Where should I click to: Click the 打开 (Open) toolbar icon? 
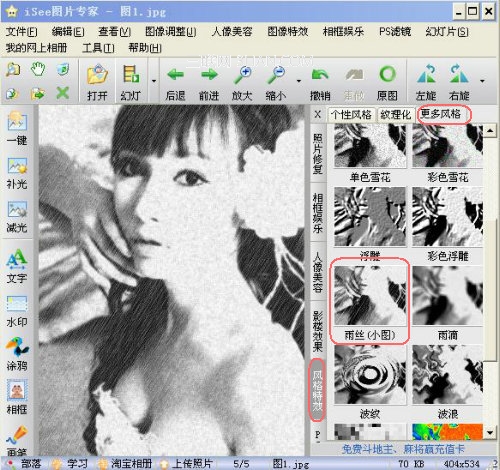pos(97,82)
